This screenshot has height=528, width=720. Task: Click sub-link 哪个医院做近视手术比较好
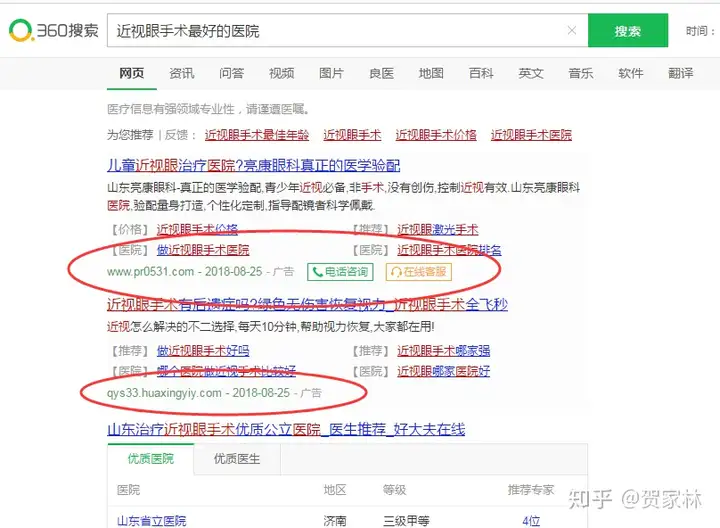(226, 371)
